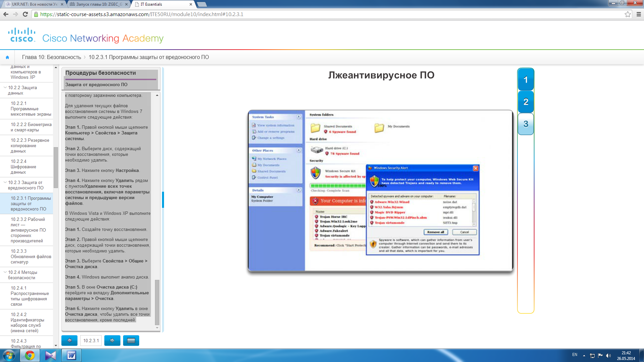Show graphic number 1
This screenshot has width=644, height=362.
pos(526,80)
